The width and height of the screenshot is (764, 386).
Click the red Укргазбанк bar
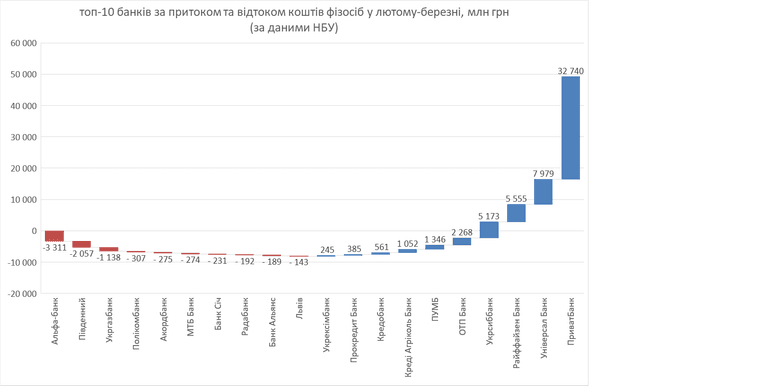[109, 249]
